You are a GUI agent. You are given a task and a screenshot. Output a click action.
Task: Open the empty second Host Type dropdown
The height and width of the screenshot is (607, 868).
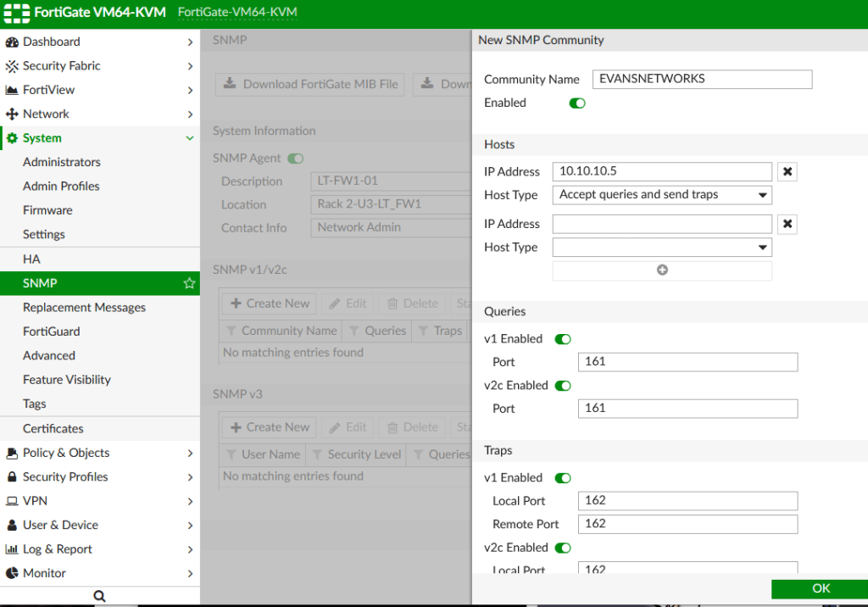662,248
